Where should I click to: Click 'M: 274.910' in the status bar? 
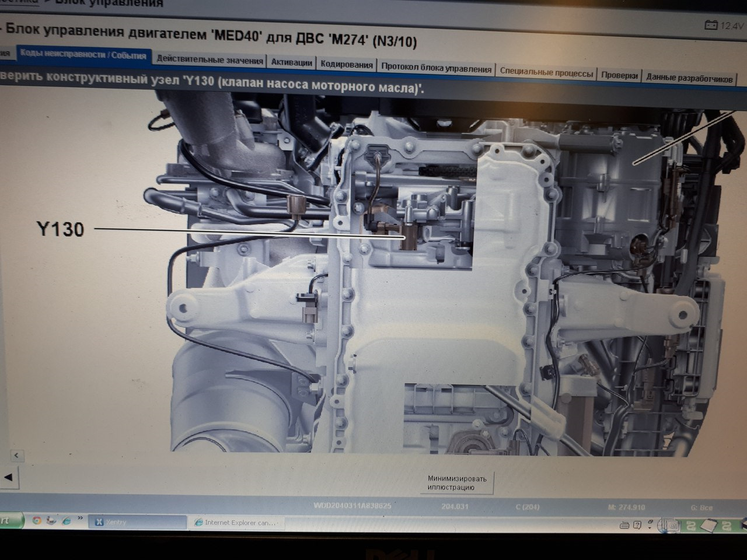pos(626,508)
